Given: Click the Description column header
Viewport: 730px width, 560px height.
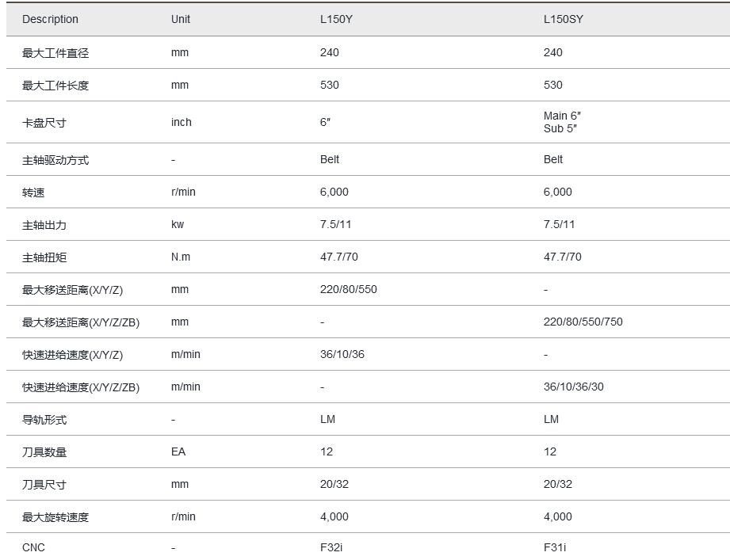Looking at the screenshot, I should [x=50, y=19].
